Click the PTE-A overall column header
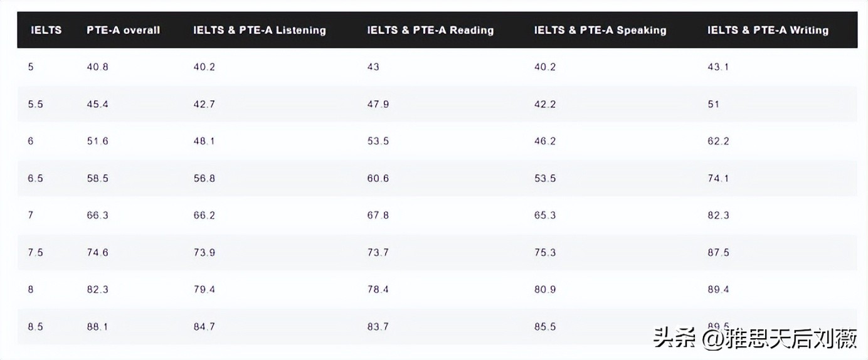868x360 pixels. pos(123,30)
